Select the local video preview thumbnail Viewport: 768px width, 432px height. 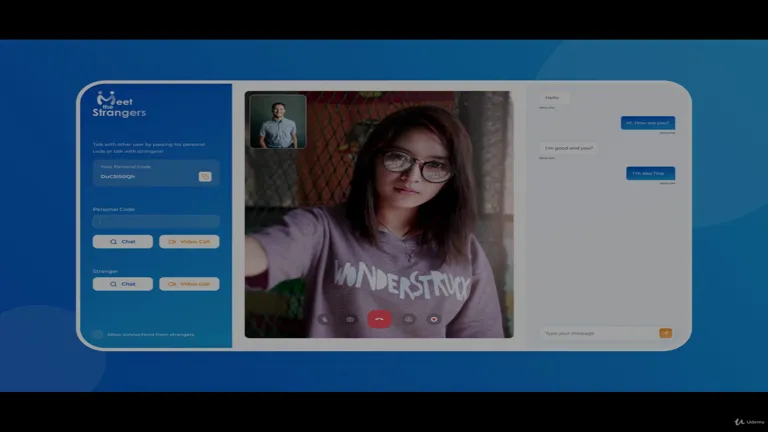[x=278, y=121]
